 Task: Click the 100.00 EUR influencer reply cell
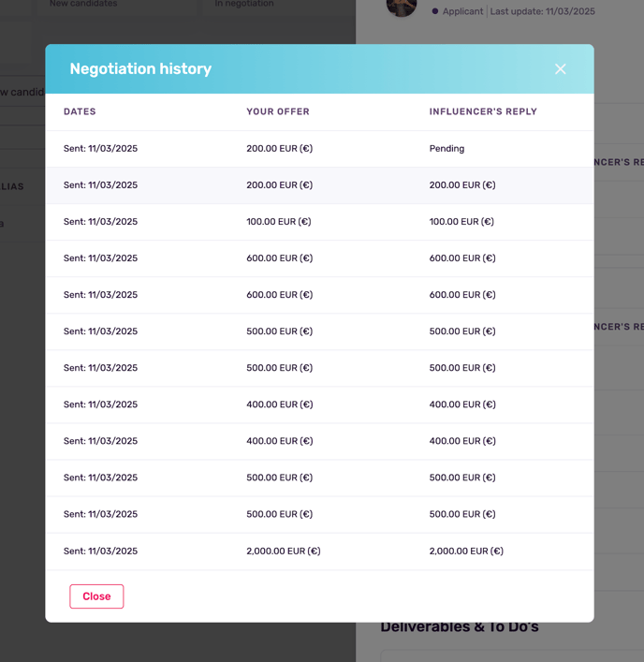461,222
